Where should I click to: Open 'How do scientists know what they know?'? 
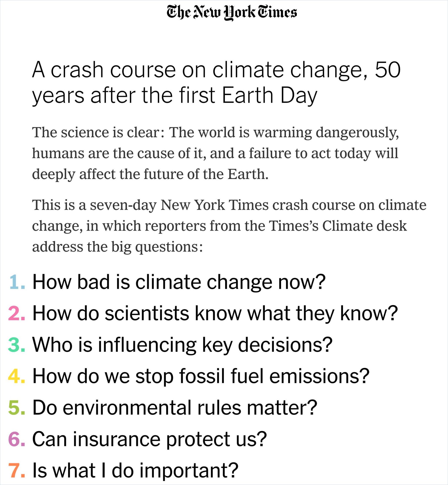click(x=215, y=313)
